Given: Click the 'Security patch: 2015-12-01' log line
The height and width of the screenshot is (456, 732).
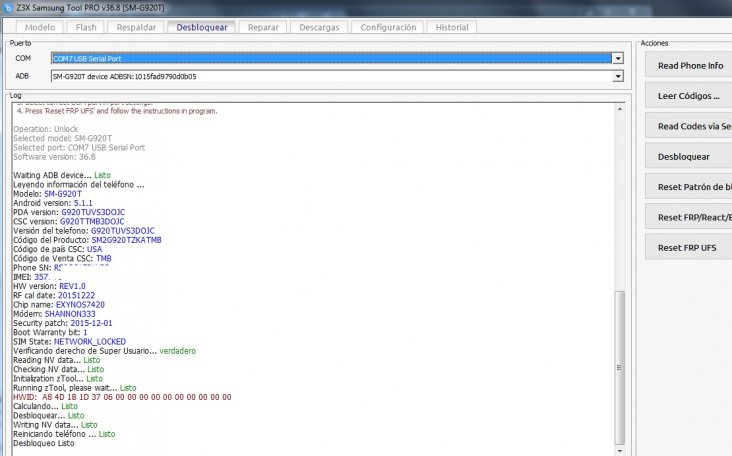Looking at the screenshot, I should pyautogui.click(x=63, y=323).
